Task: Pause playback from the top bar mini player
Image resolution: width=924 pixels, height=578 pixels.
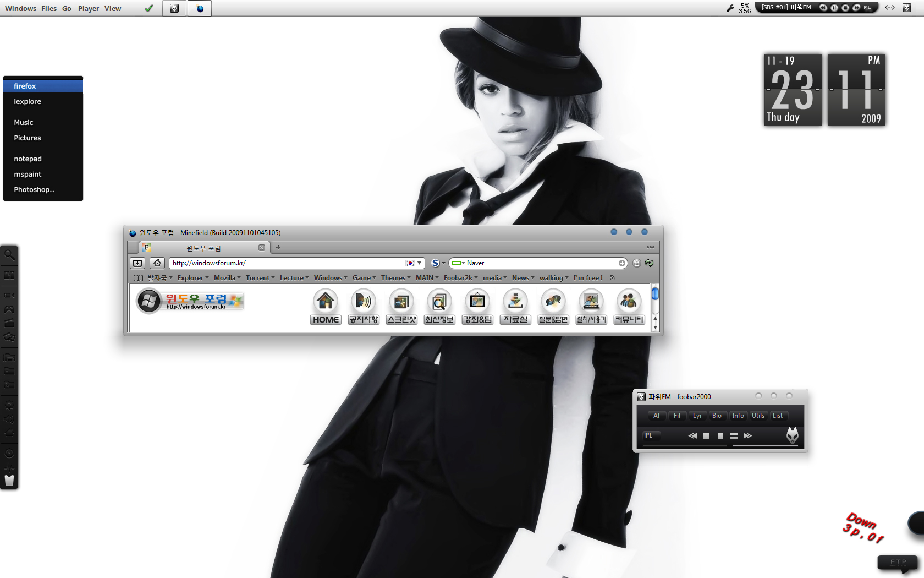Action: tap(834, 8)
